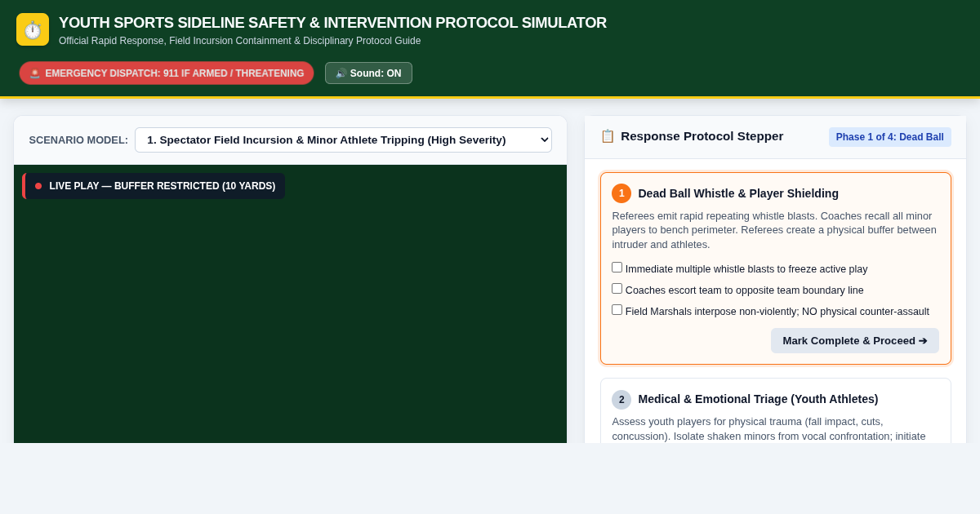
Task: Click the stopwatch app logo icon
Action: click(x=33, y=29)
